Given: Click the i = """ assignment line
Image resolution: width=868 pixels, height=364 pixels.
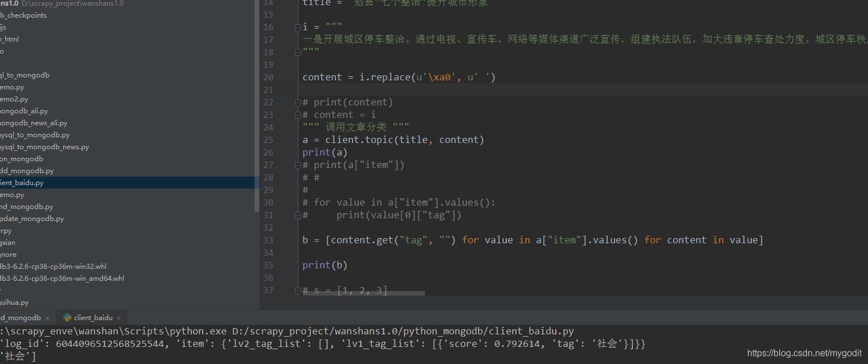Looking at the screenshot, I should point(322,27).
